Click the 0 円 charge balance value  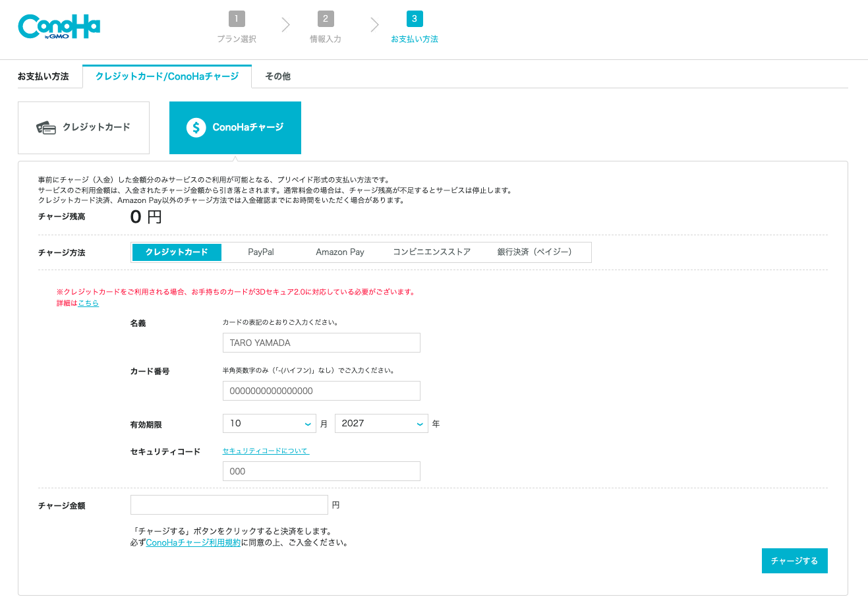(x=146, y=217)
